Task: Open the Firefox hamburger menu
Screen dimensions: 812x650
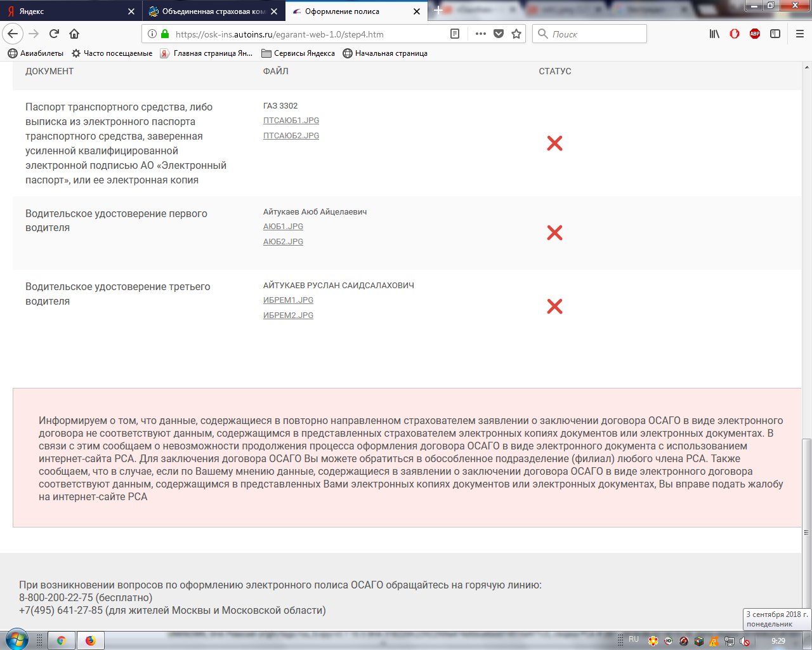Action: point(800,34)
